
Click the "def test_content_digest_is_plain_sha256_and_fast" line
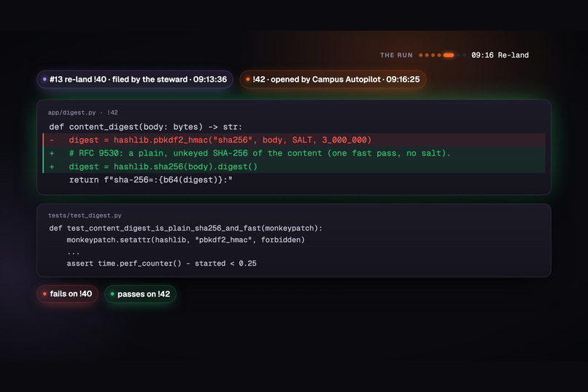coord(185,228)
